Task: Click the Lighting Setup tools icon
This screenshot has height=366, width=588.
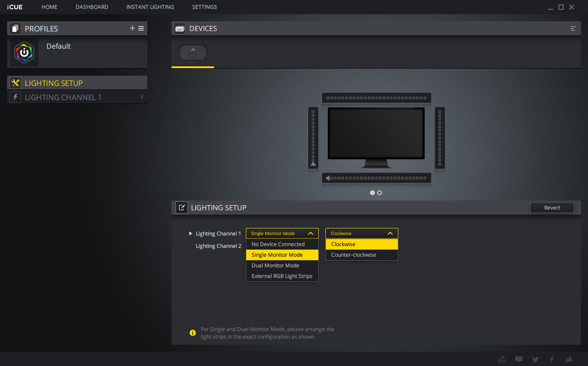Action: pos(15,83)
